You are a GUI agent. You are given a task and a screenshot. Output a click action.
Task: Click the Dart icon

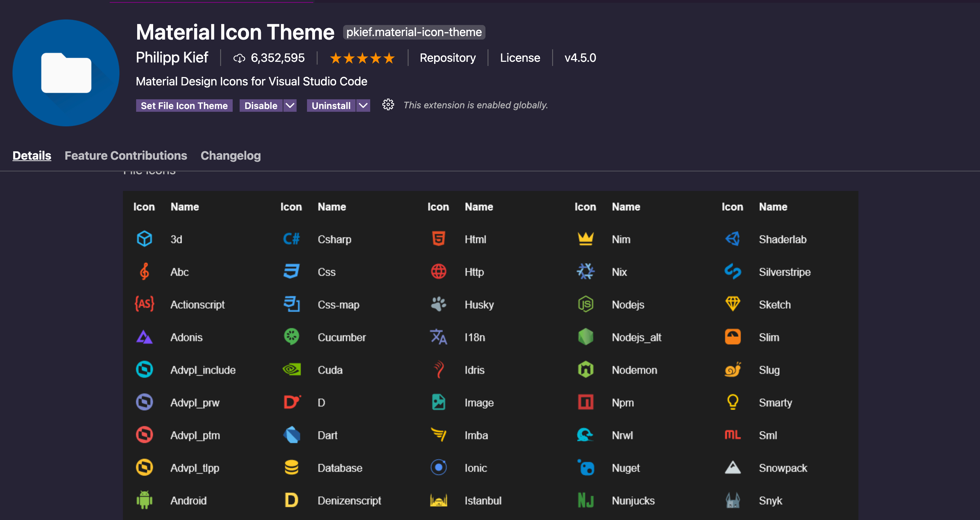pyautogui.click(x=291, y=435)
